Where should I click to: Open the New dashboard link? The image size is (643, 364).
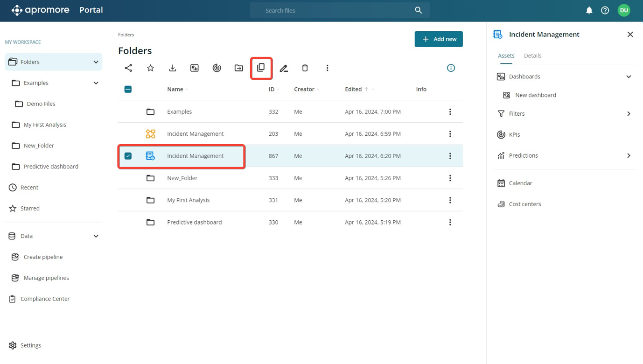[x=535, y=95]
